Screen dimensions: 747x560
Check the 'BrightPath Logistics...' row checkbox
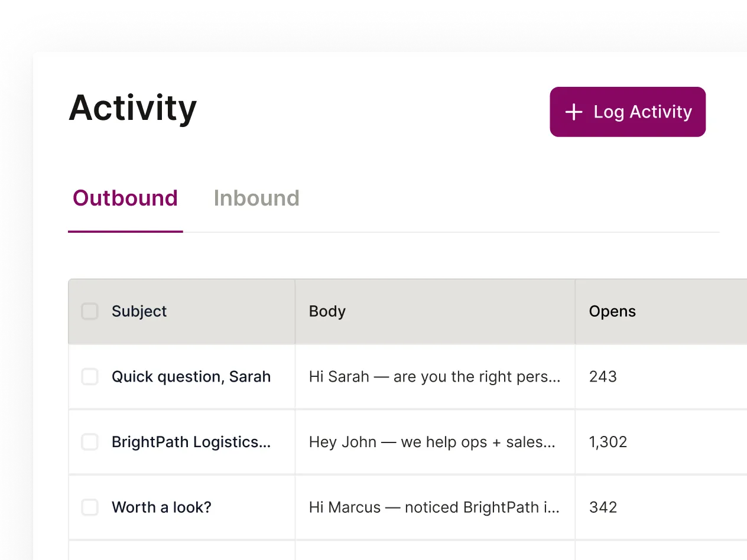89,442
